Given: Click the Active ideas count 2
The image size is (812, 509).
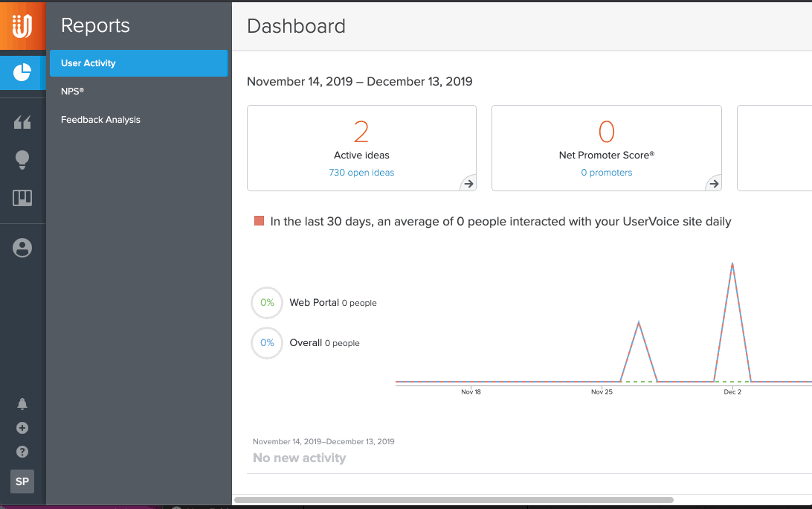Looking at the screenshot, I should coord(361,132).
